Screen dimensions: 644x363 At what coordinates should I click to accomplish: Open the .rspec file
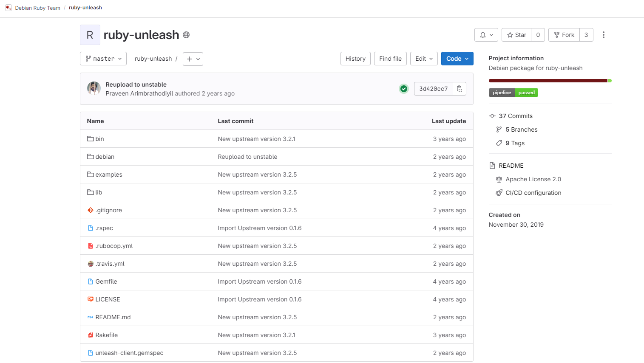pyautogui.click(x=104, y=228)
